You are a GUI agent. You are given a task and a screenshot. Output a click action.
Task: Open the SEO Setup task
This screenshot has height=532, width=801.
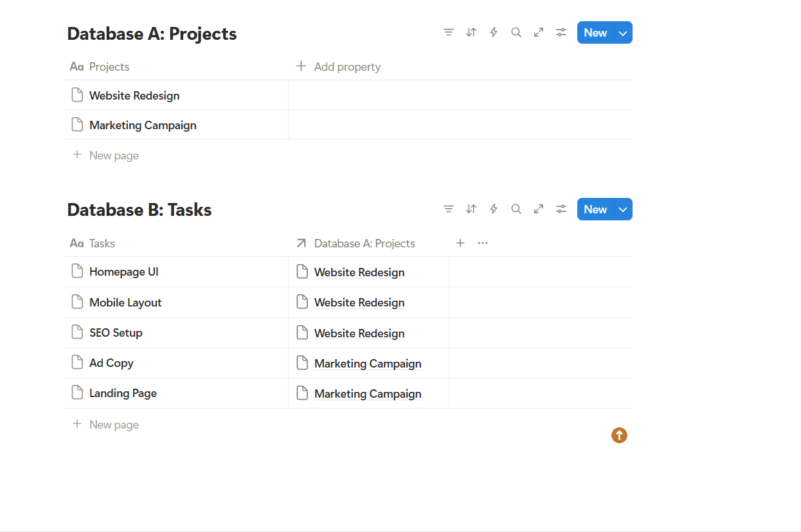(116, 333)
